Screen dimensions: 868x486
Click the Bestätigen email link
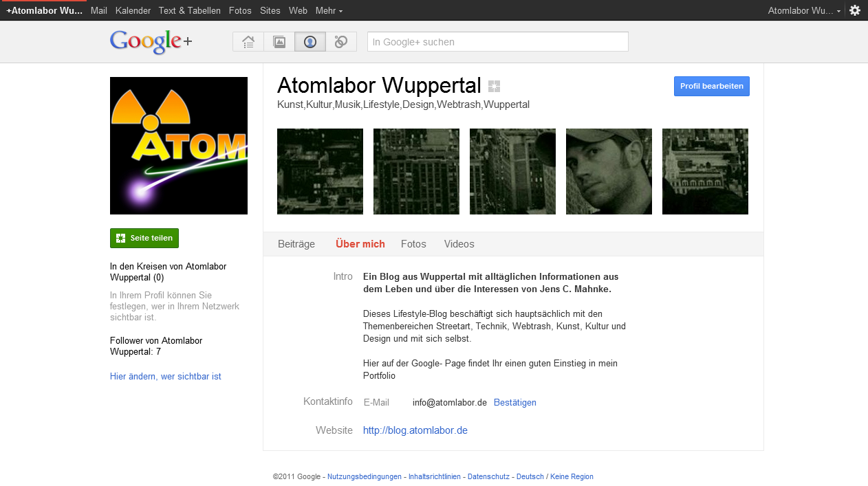(x=515, y=403)
